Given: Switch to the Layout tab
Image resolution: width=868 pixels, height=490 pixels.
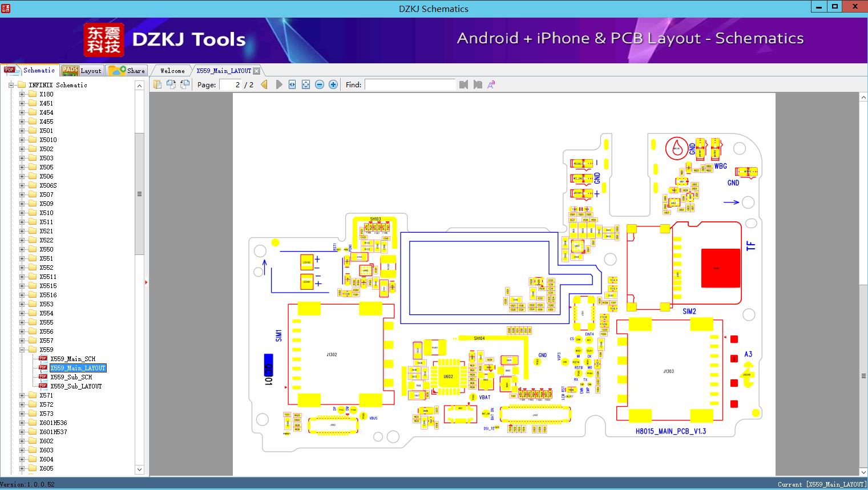Looking at the screenshot, I should (x=82, y=70).
